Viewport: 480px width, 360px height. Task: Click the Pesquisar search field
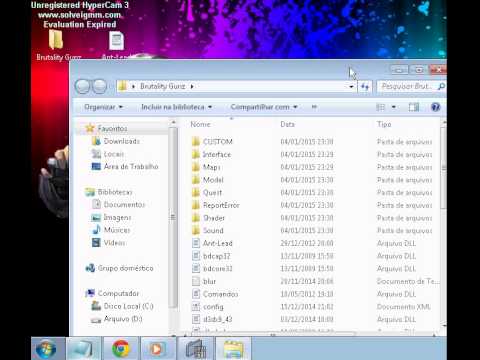(x=411, y=86)
